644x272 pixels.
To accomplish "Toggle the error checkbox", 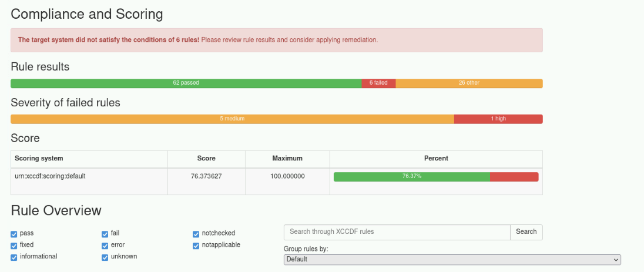I will [x=105, y=245].
